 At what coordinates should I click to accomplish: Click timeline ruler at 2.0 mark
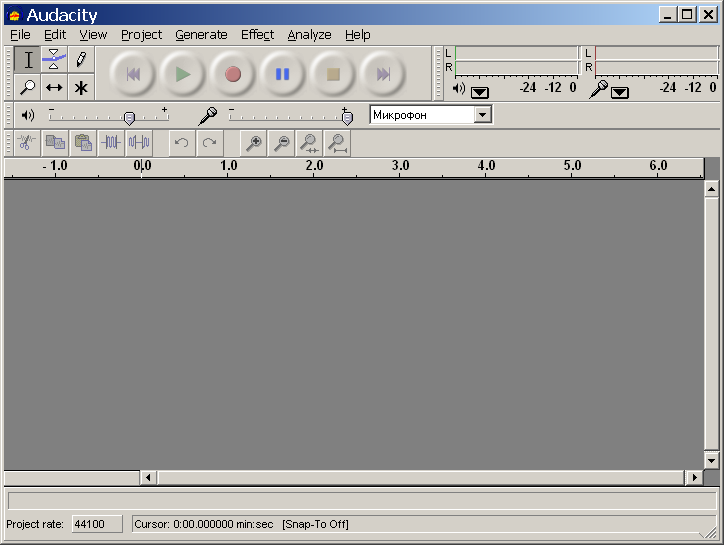[x=314, y=166]
